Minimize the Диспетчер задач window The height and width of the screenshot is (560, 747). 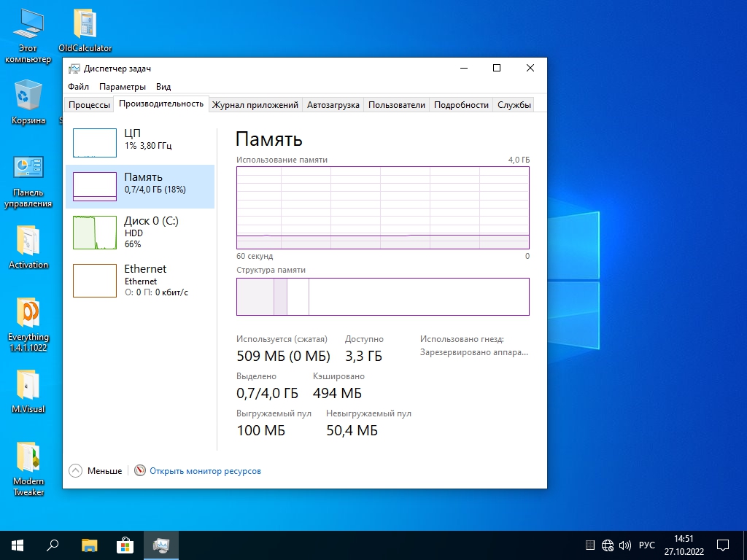coord(464,68)
